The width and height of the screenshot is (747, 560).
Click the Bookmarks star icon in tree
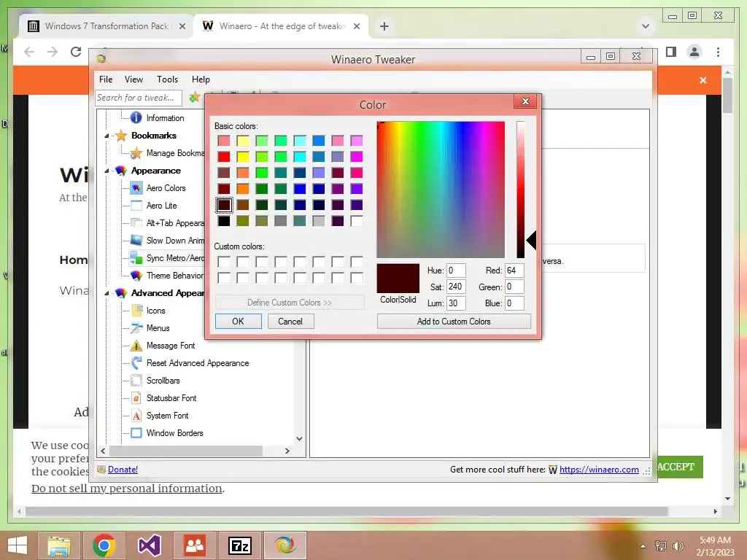tap(122, 135)
